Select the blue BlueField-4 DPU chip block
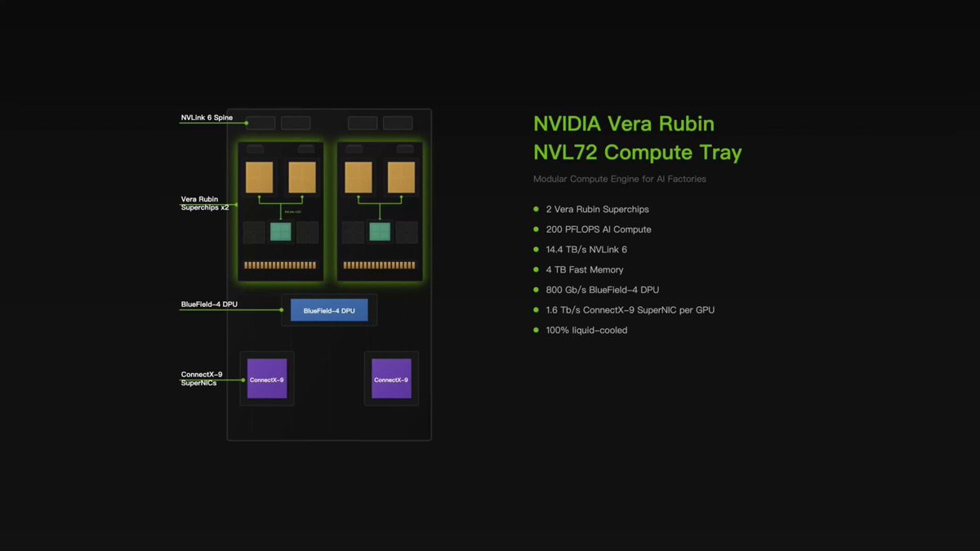 tap(329, 310)
